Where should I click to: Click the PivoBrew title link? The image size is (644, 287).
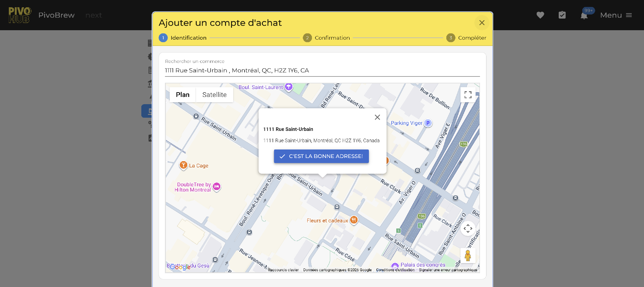(x=56, y=15)
